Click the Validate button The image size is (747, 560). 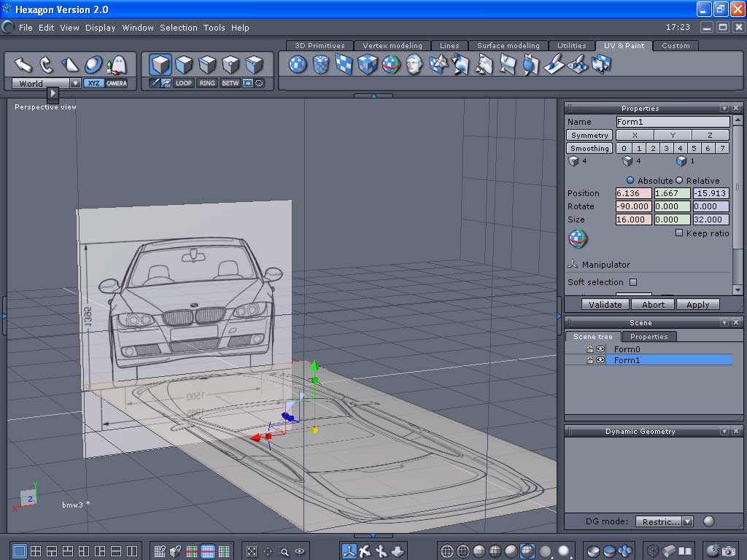[x=605, y=305]
